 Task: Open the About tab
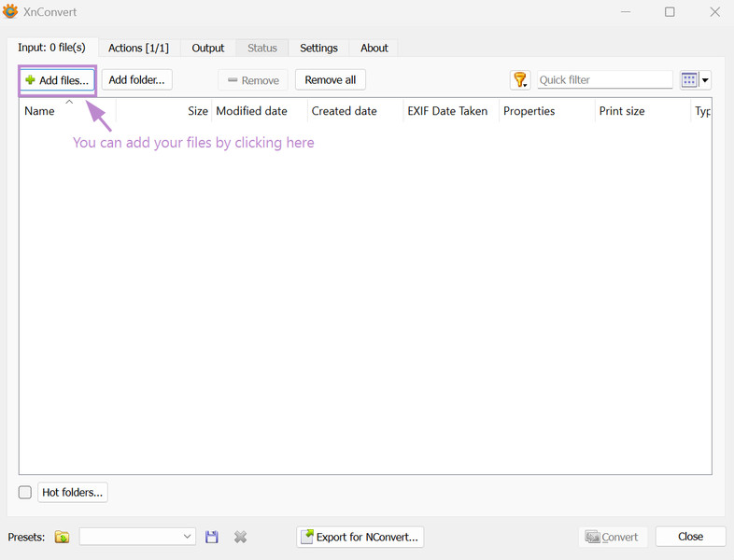(x=374, y=48)
